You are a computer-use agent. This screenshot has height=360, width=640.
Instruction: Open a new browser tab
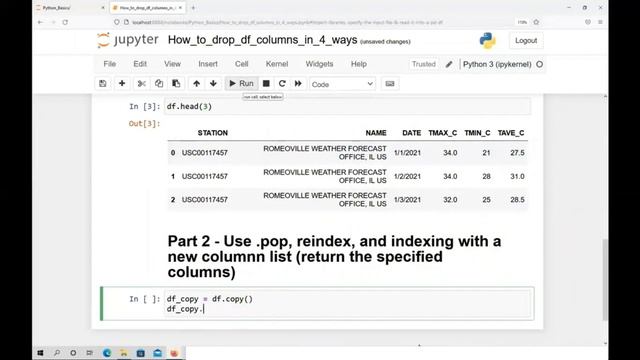[x=193, y=8]
